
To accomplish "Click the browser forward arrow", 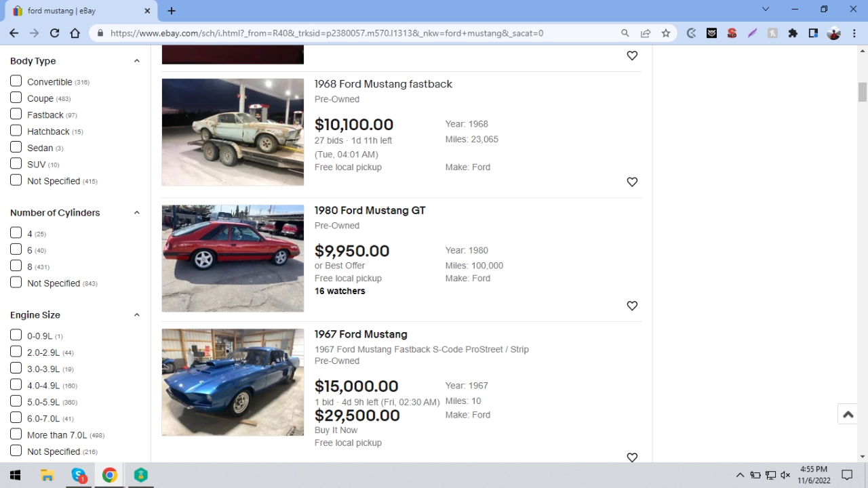I will tap(34, 33).
